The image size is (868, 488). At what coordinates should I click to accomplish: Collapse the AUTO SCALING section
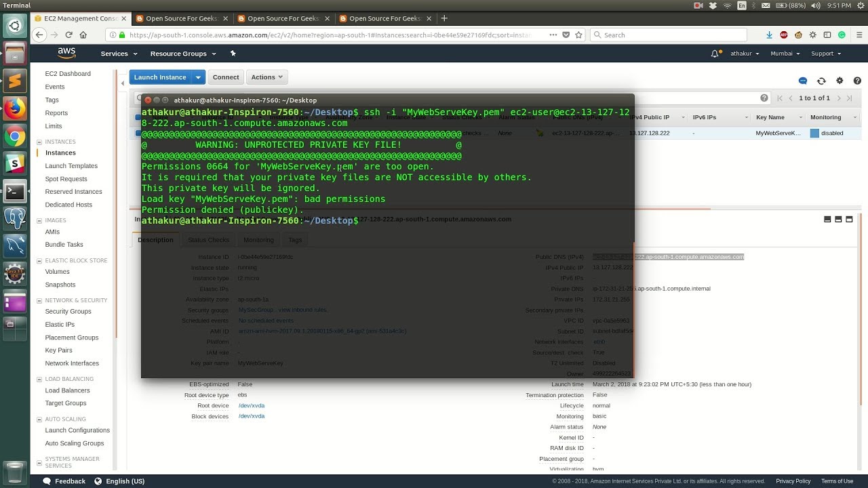pyautogui.click(x=40, y=419)
